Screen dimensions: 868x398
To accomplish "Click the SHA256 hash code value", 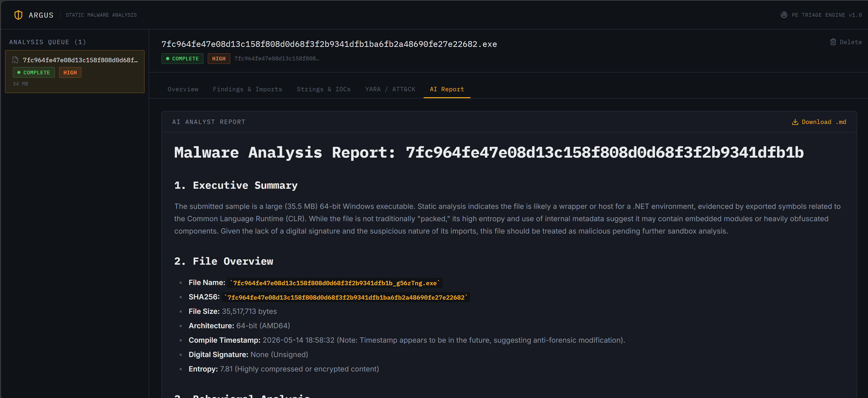I will pos(346,297).
